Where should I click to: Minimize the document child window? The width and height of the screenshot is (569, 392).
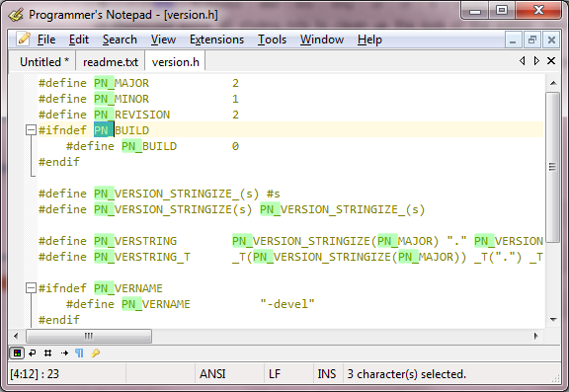(x=513, y=39)
